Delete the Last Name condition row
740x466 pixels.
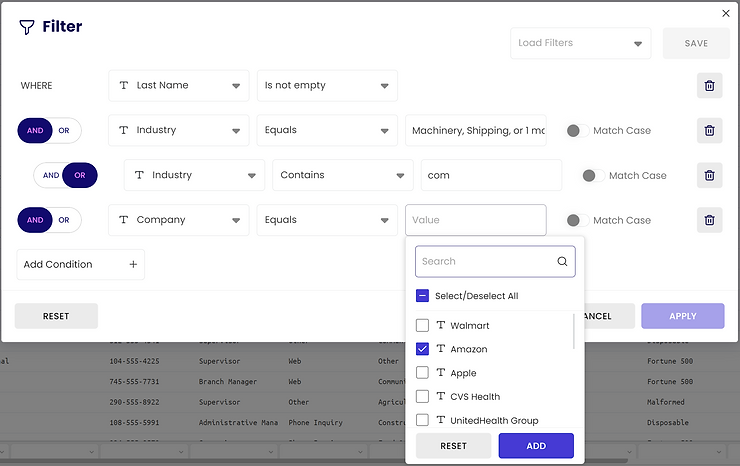[709, 86]
